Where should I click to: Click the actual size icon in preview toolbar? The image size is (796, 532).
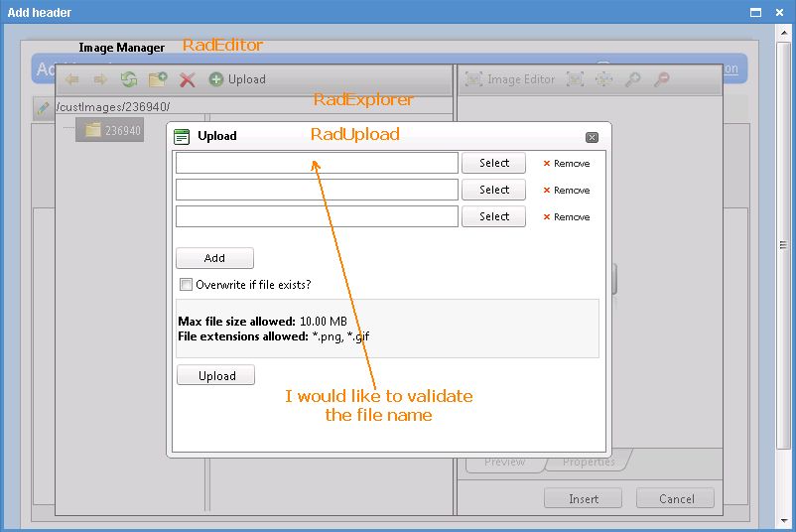coord(604,79)
